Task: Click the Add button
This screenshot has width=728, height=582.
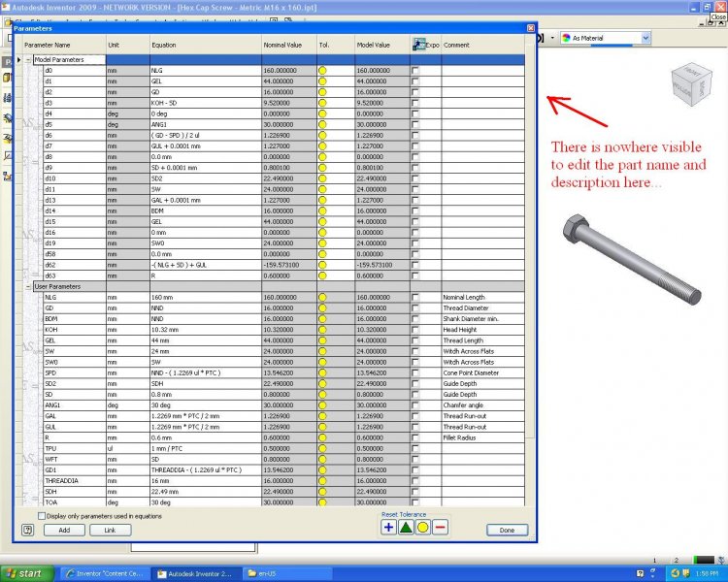Action: pyautogui.click(x=64, y=530)
